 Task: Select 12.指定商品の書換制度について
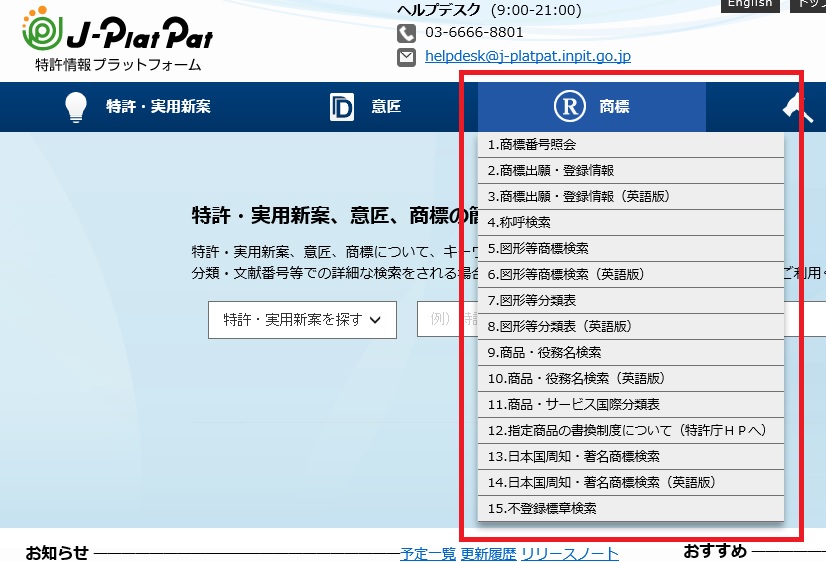tap(631, 430)
